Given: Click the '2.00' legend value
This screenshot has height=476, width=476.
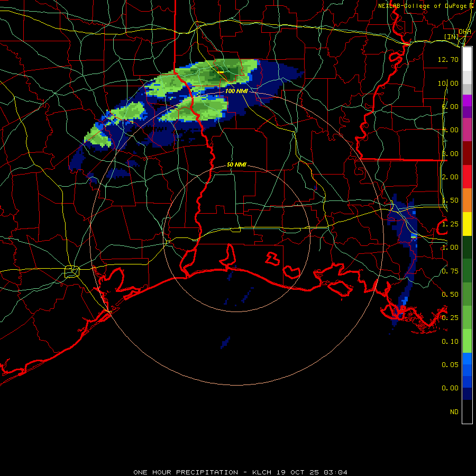Looking at the screenshot, I should point(450,177).
